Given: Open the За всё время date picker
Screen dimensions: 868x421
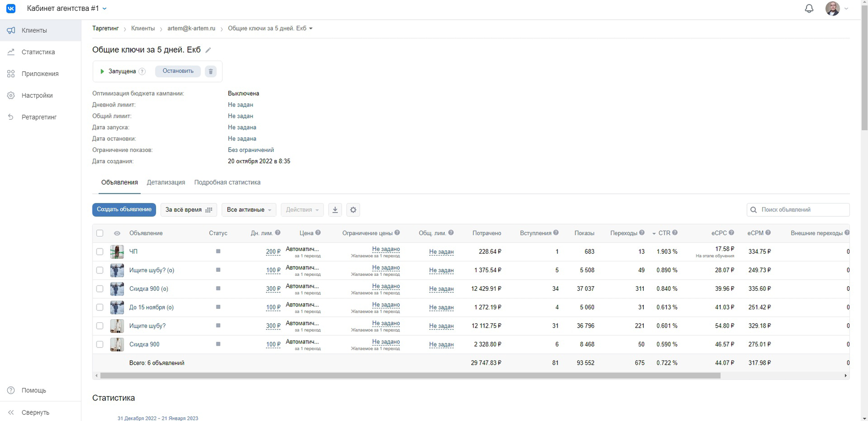Looking at the screenshot, I should click(189, 210).
